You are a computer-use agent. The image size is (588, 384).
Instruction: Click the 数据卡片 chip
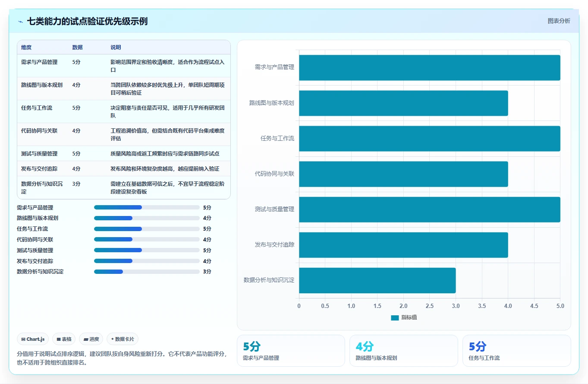tap(123, 340)
